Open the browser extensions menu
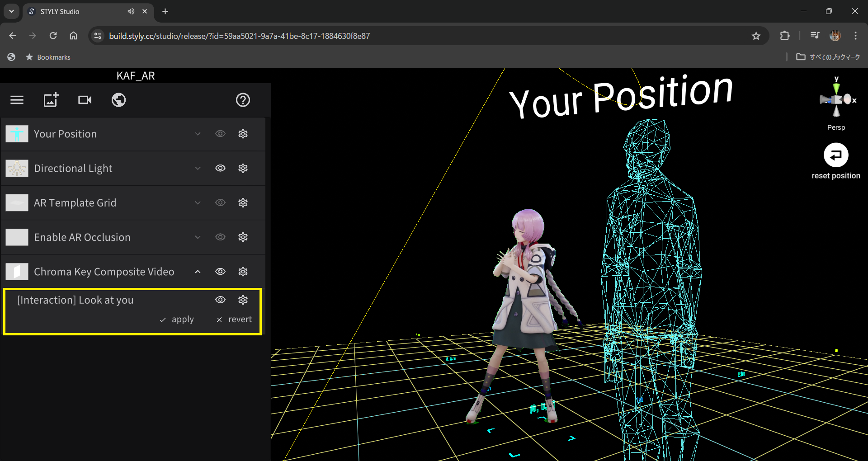Viewport: 868px width, 461px height. 785,36
